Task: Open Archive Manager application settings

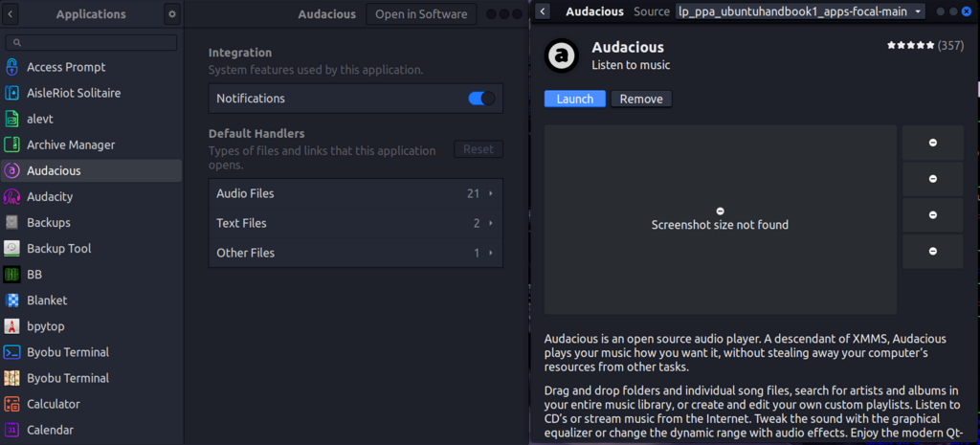Action: coord(91,145)
